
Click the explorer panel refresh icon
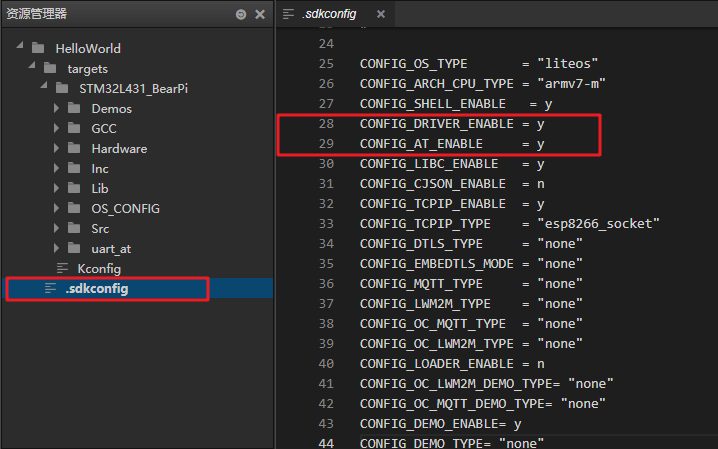point(241,15)
